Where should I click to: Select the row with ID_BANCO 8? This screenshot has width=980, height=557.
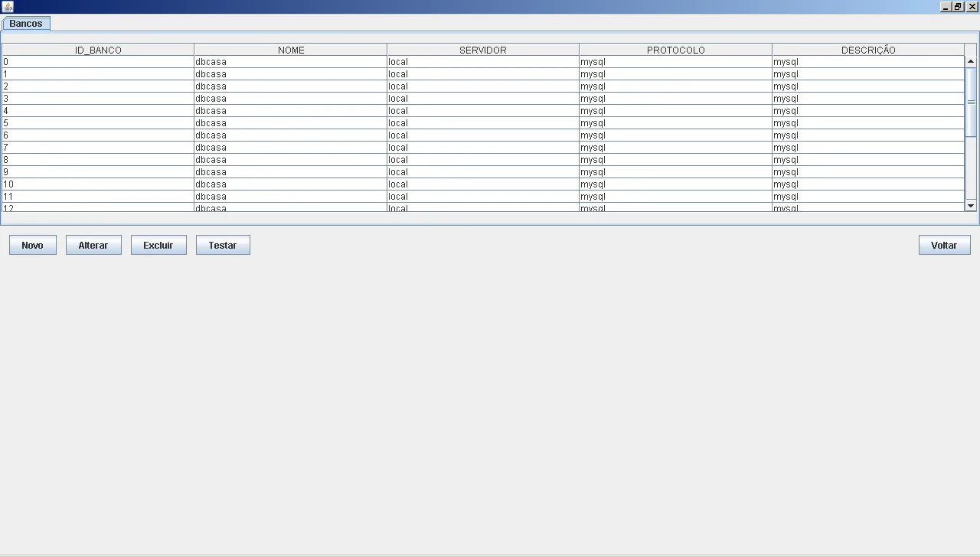pyautogui.click(x=483, y=160)
